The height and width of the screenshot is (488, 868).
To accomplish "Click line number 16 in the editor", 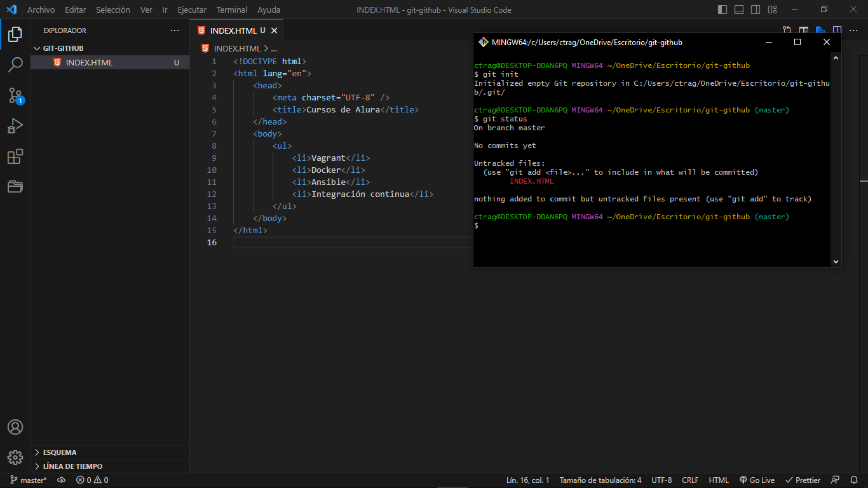I will tap(210, 243).
